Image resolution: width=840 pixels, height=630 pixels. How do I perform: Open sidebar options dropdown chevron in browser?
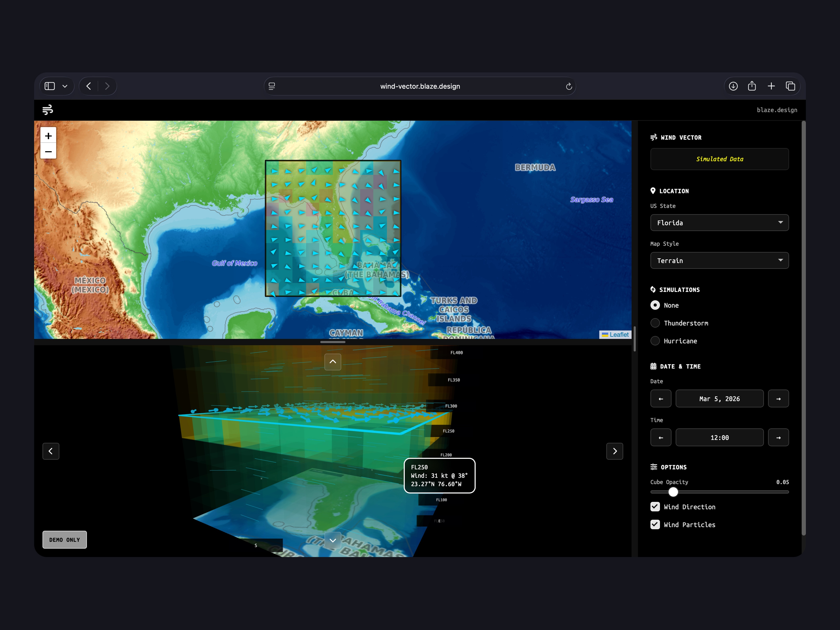[x=65, y=86]
